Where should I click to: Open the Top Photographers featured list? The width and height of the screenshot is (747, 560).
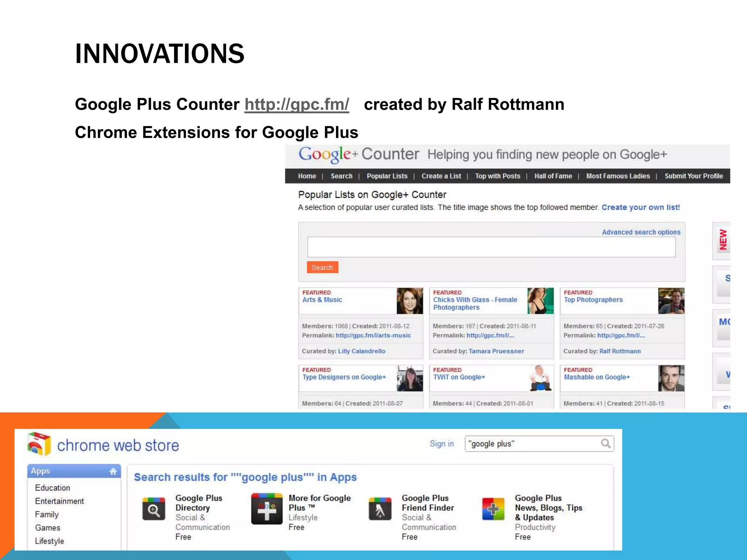click(x=593, y=300)
